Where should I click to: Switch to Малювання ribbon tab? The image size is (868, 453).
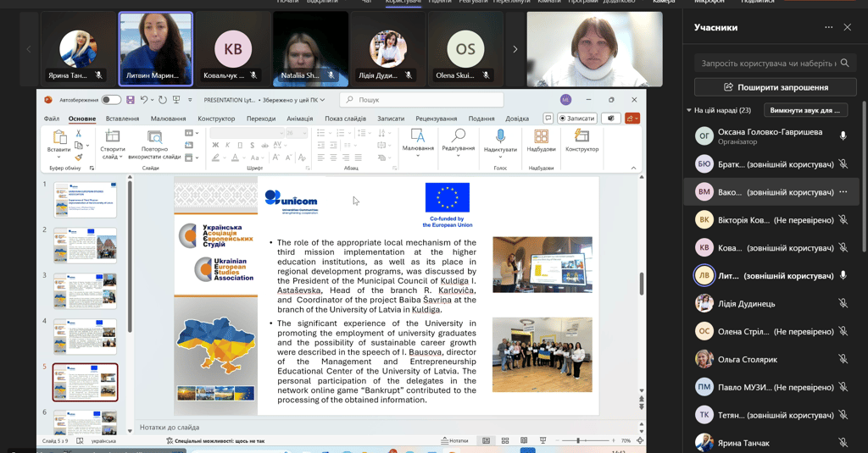point(169,119)
